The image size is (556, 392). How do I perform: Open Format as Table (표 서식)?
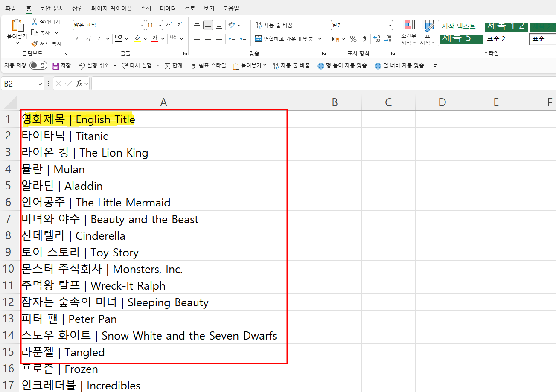428,32
